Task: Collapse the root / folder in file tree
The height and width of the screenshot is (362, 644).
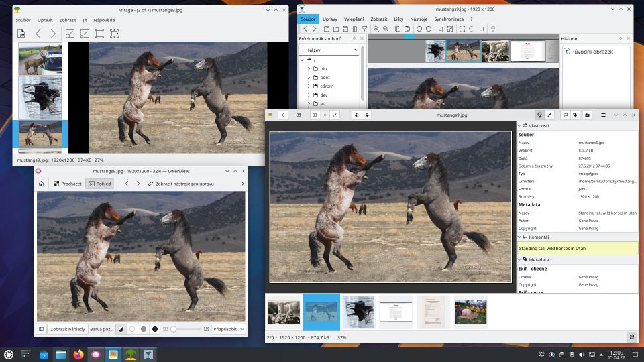Action: click(x=303, y=60)
